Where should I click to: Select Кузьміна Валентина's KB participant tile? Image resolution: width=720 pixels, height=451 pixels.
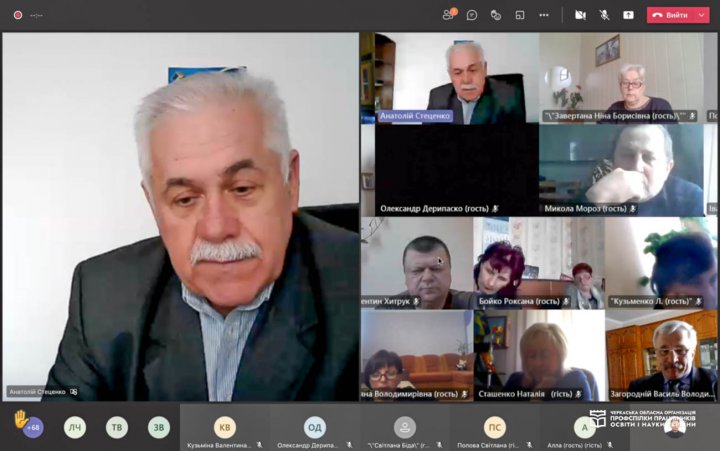pos(225,427)
